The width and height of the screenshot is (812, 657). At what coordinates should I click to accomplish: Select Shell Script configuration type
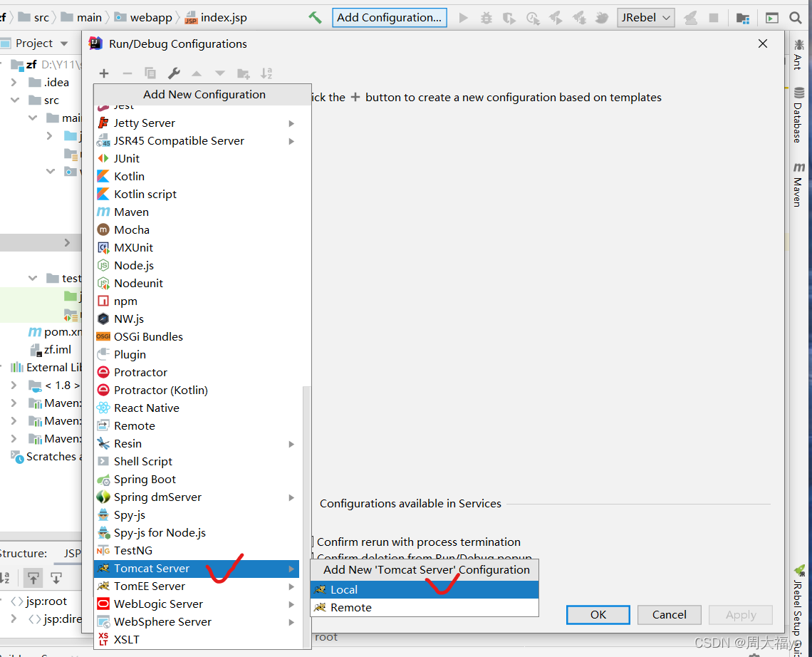point(197,462)
